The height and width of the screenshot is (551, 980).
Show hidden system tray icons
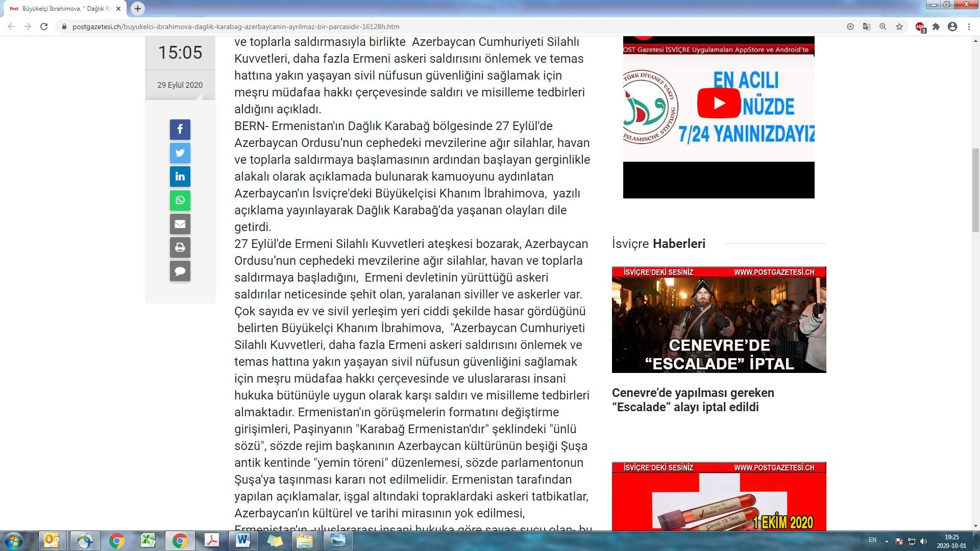point(887,541)
